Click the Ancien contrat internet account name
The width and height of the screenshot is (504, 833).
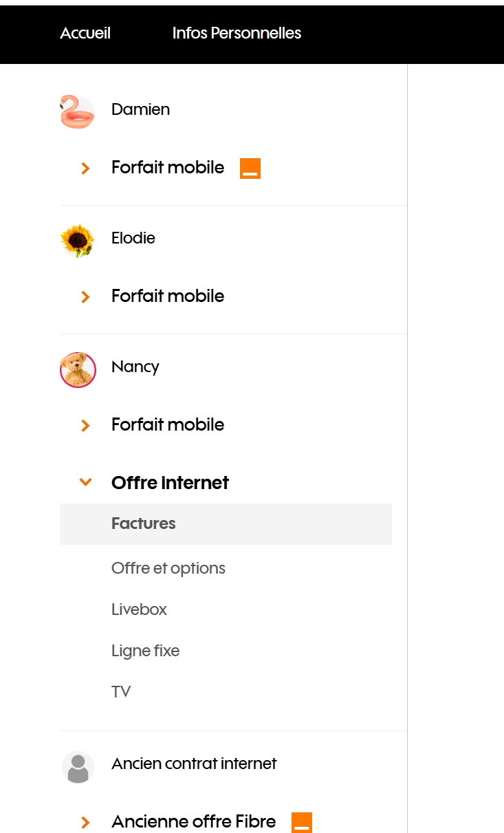[194, 764]
